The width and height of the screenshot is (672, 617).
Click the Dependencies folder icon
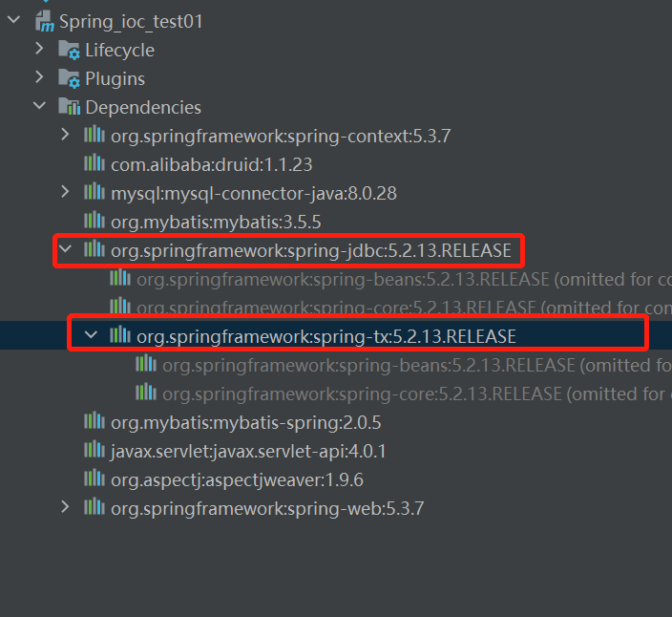pyautogui.click(x=70, y=106)
